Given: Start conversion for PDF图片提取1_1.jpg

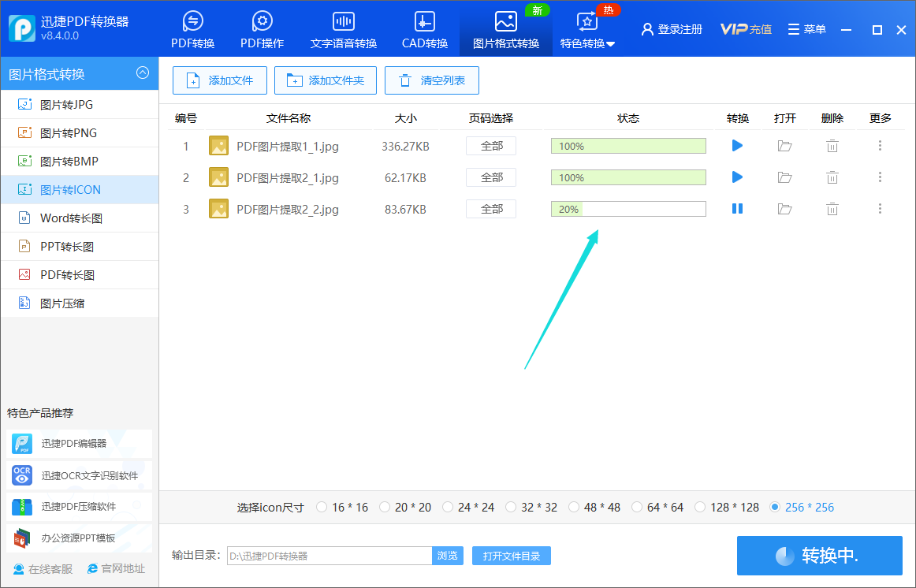Looking at the screenshot, I should (x=737, y=145).
